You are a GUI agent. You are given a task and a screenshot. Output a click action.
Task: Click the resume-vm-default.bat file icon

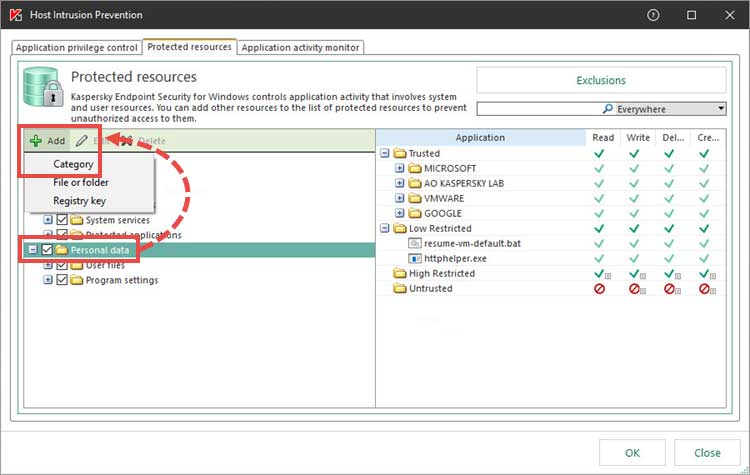pyautogui.click(x=415, y=243)
